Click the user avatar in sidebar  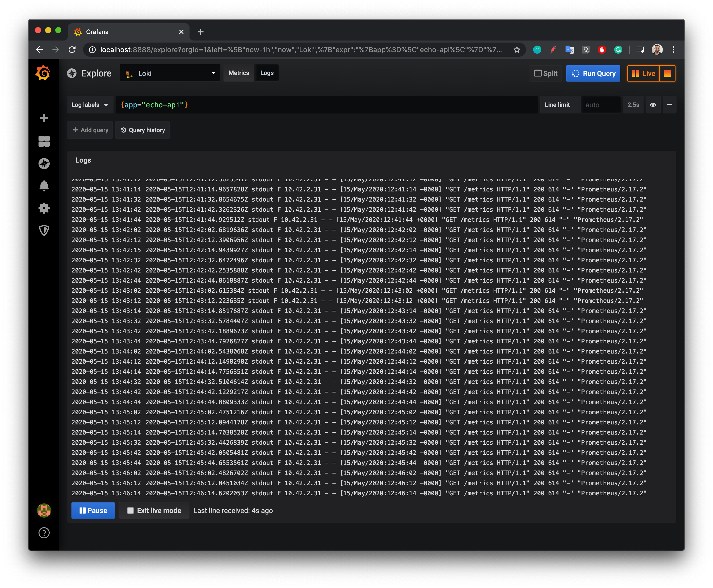(44, 510)
